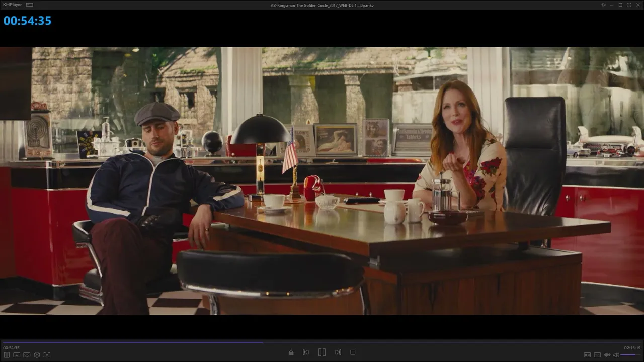Image resolution: width=644 pixels, height=362 pixels.
Task: Toggle 3D cube mode icon
Action: point(37,355)
